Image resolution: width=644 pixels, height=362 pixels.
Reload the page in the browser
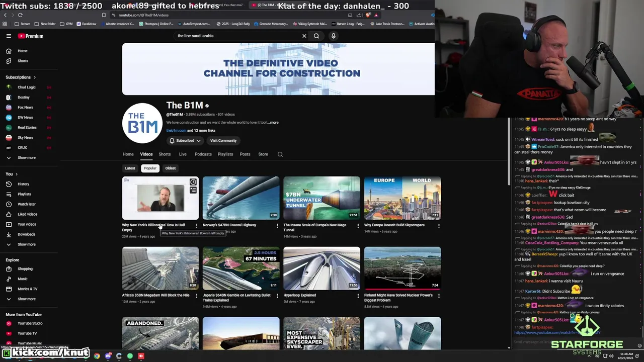[20, 15]
